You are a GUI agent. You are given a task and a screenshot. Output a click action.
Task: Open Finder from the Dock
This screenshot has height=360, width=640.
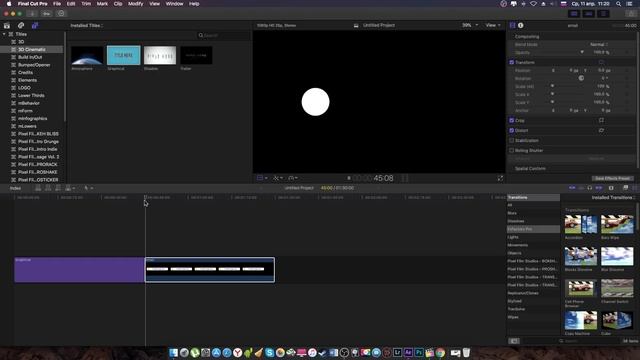(174, 353)
